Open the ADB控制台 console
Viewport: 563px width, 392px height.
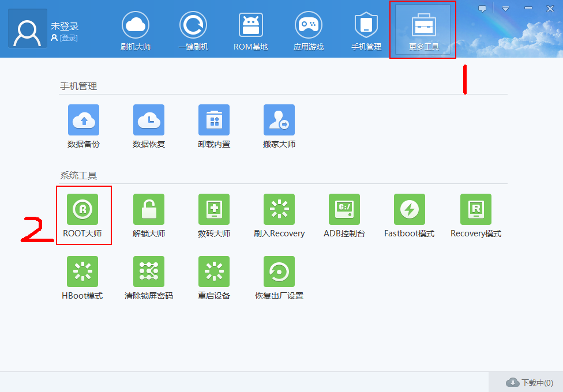[x=344, y=209]
